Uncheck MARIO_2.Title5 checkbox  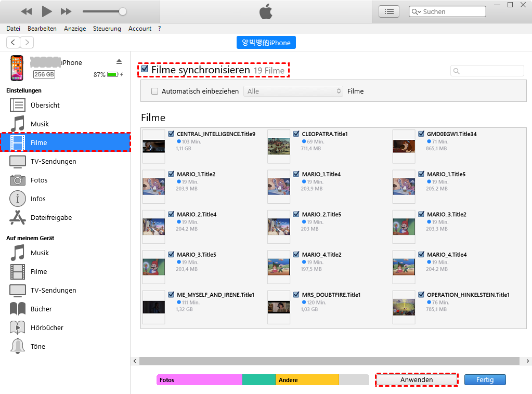point(296,214)
